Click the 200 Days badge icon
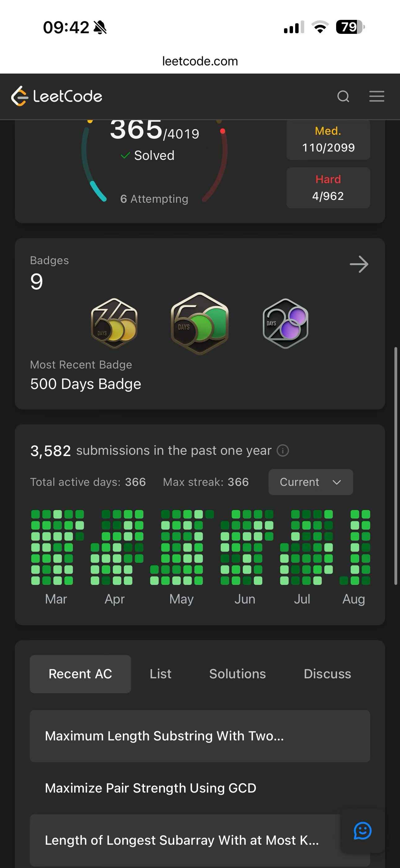400x868 pixels. [286, 323]
